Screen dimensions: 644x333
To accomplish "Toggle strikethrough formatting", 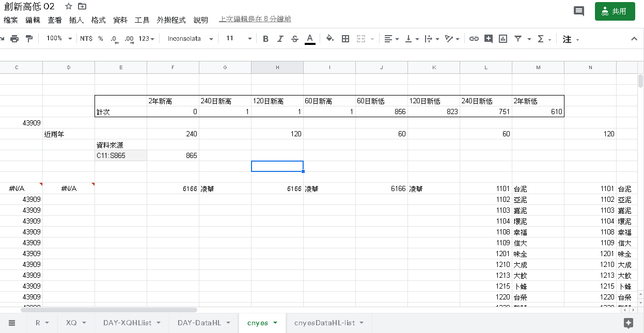I will [x=294, y=39].
